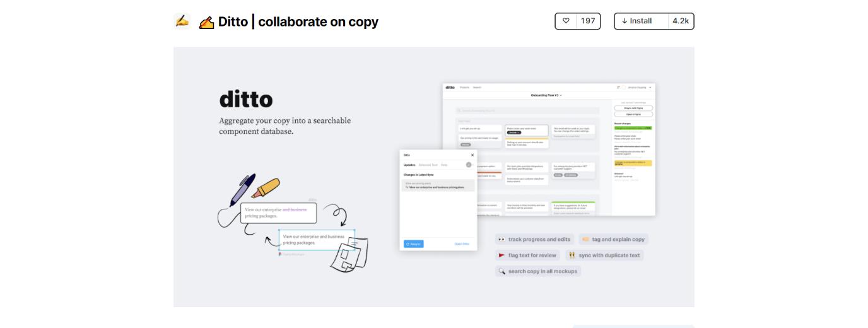Click the 197 likes count

pos(588,21)
